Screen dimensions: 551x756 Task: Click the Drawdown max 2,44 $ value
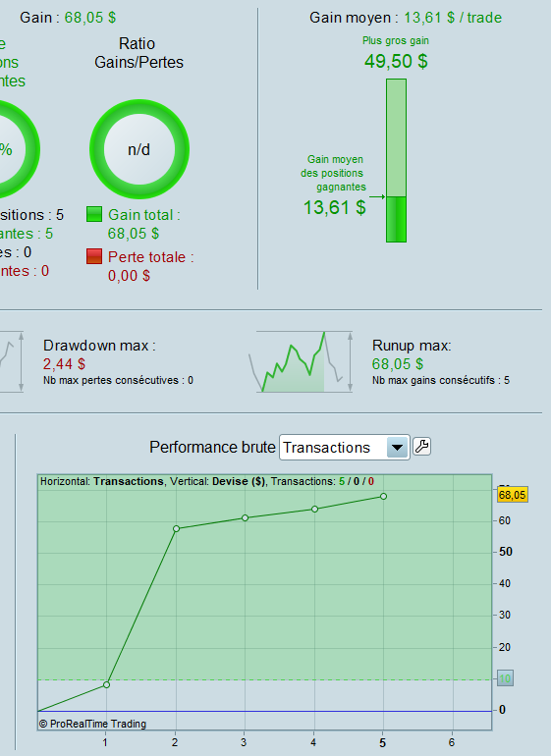(64, 364)
